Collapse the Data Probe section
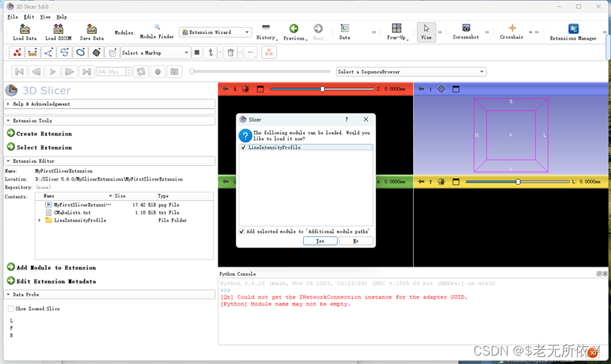 [x=109, y=295]
